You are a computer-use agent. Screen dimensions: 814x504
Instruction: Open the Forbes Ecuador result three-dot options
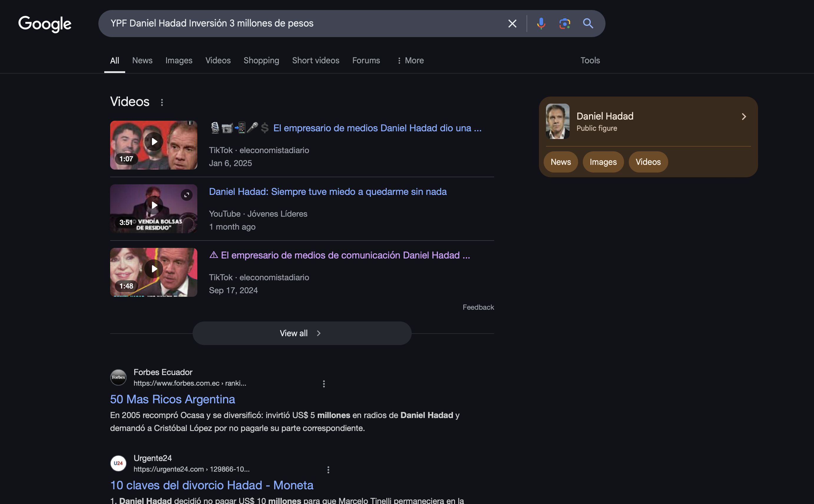click(323, 384)
